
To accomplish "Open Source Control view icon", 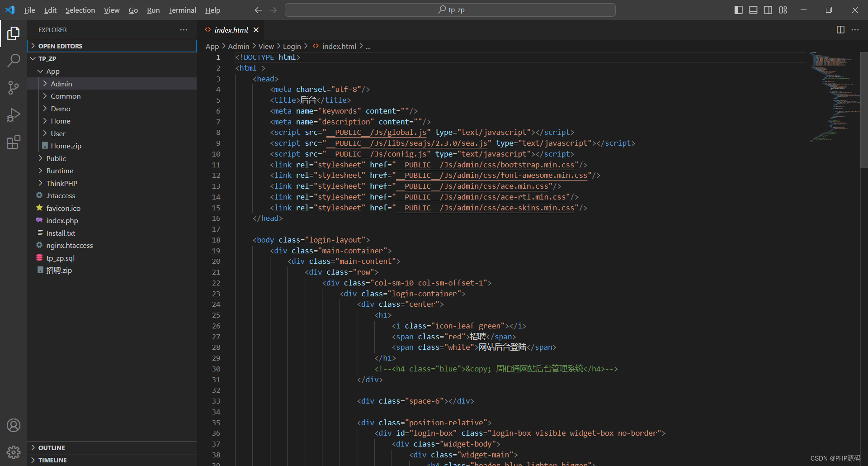I will pyautogui.click(x=14, y=88).
